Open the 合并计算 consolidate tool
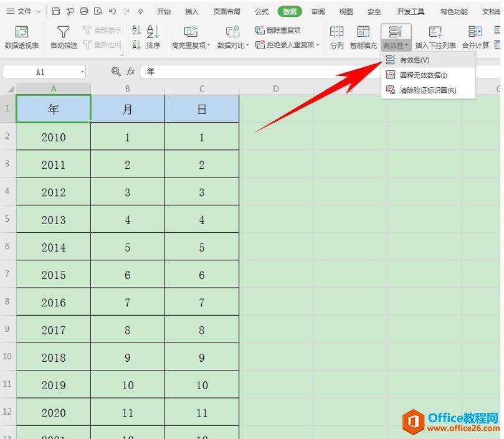504x439 pixels. pos(474,34)
